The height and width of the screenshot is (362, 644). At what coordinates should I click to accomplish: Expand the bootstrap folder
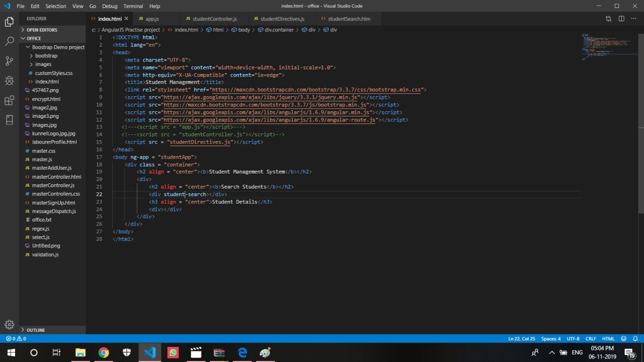click(46, 56)
